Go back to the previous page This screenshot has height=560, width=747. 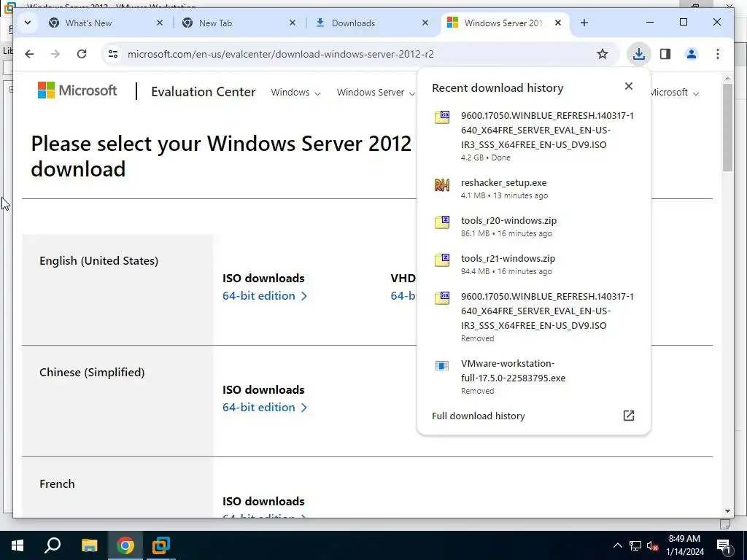click(29, 54)
